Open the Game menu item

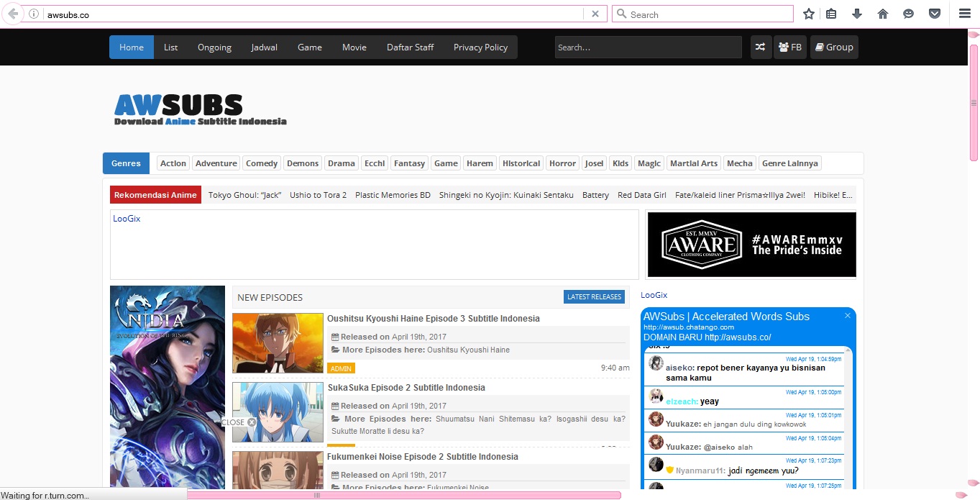[x=310, y=47]
